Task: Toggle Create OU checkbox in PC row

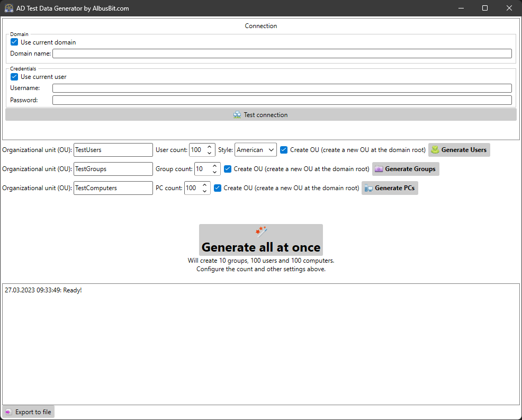Action: (218, 188)
